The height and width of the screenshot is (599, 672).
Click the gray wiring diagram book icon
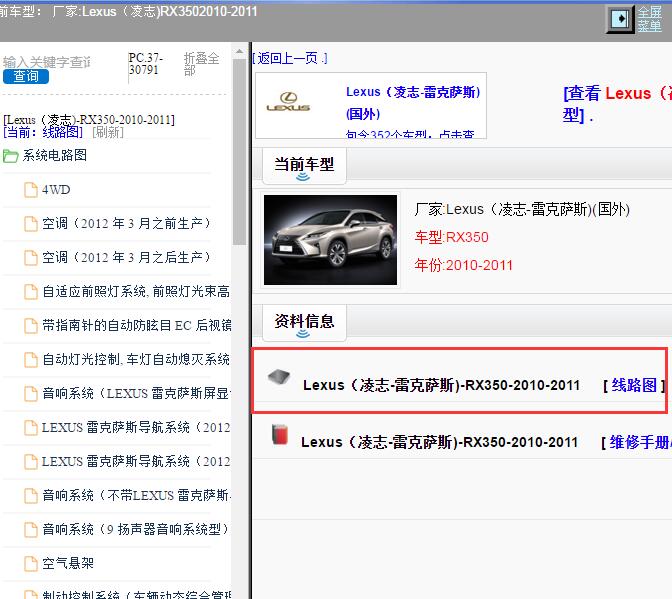point(279,377)
